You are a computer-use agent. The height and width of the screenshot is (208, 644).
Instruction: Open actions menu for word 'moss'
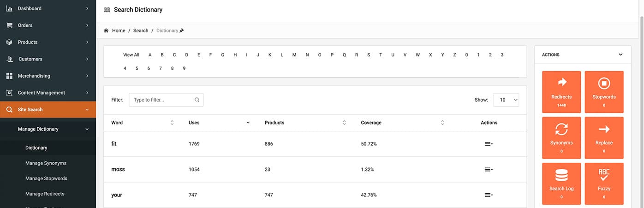pos(489,170)
